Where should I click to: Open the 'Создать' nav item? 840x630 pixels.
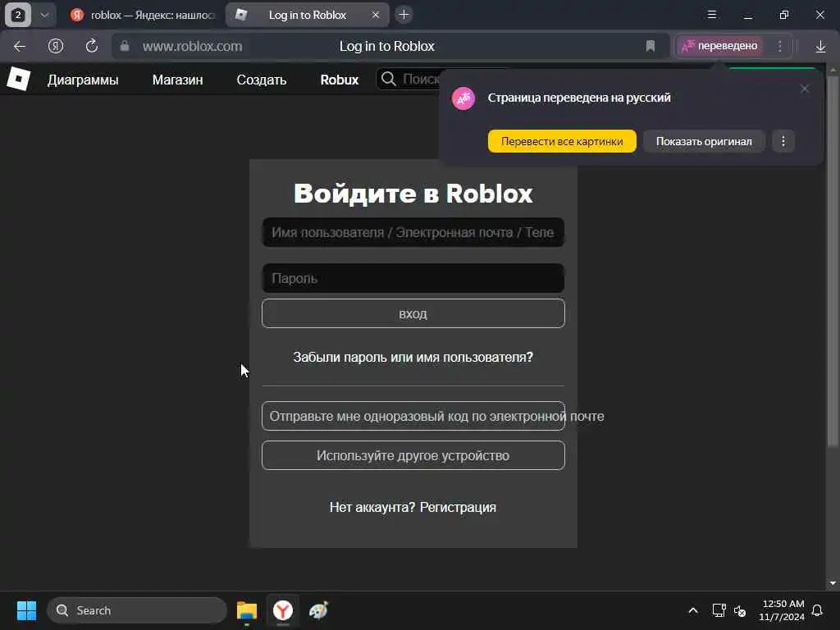click(262, 80)
